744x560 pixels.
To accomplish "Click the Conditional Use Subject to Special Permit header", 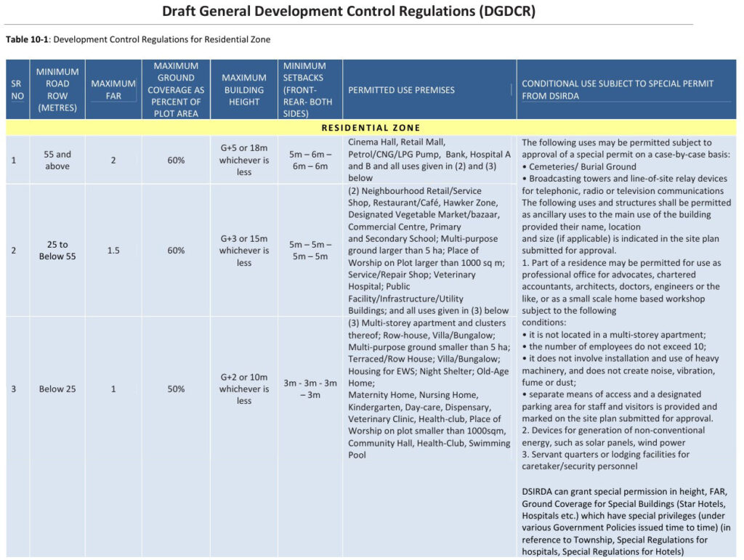I will point(618,89).
